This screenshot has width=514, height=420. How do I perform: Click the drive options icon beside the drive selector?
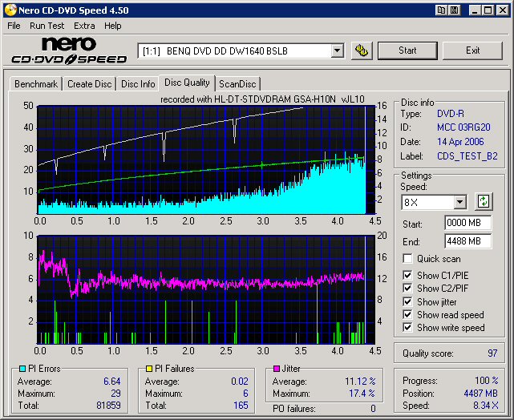tap(362, 50)
